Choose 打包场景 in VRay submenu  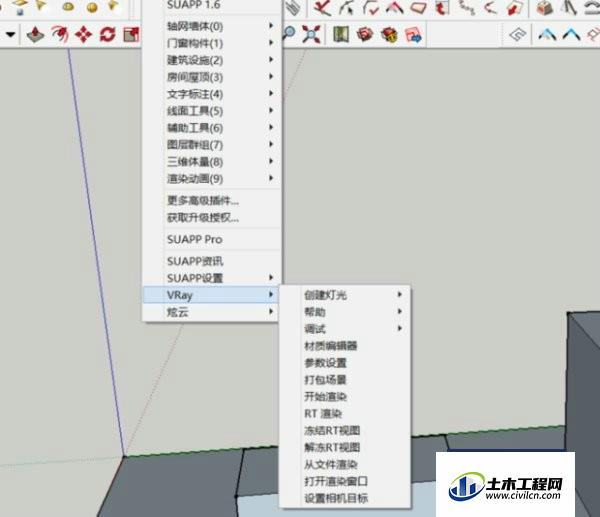(x=345, y=379)
